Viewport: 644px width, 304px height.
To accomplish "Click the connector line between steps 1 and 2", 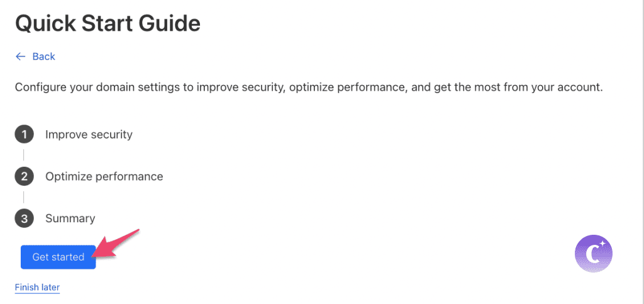I will click(24, 155).
